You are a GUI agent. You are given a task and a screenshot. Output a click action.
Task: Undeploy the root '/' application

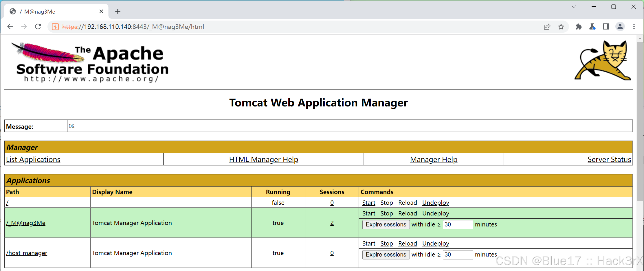[436, 203]
